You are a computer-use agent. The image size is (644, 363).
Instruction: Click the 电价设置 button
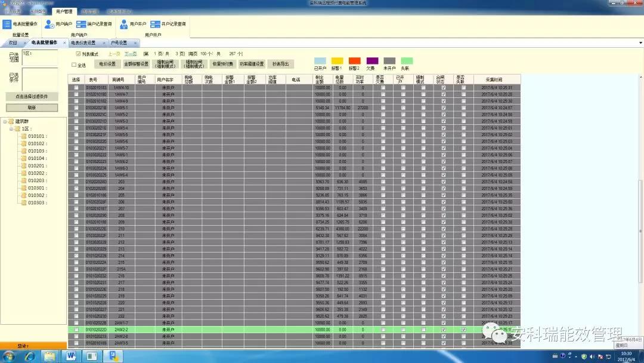point(107,64)
